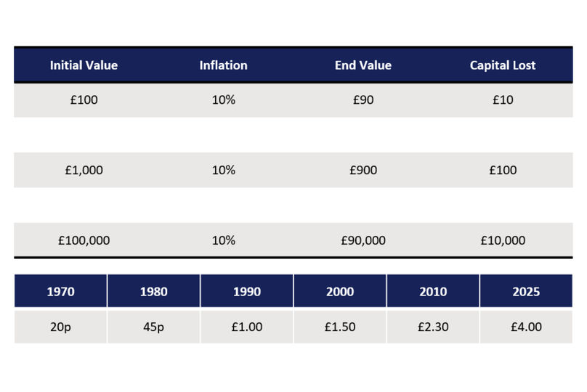Click the 1990 year header cell
587x392 pixels.
point(246,292)
